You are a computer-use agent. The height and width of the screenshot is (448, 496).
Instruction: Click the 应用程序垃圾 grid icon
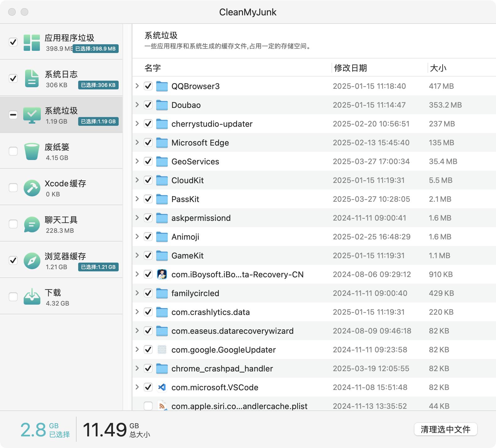point(32,43)
